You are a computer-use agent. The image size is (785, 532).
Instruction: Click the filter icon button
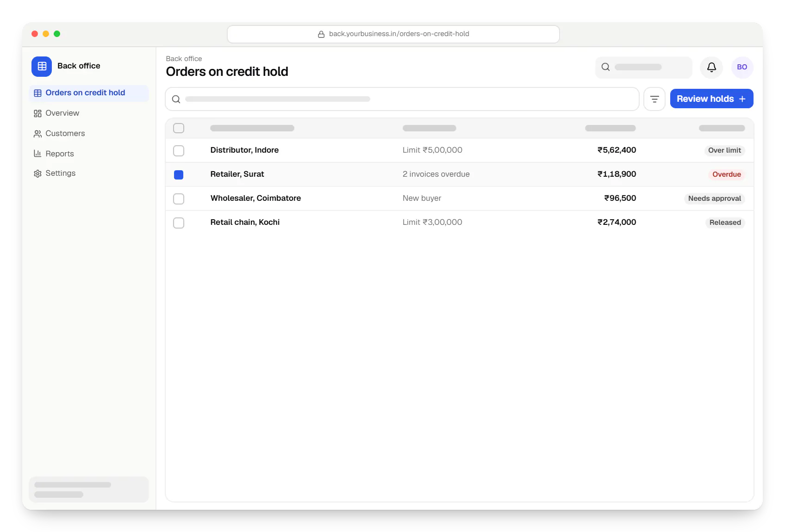[654, 99]
